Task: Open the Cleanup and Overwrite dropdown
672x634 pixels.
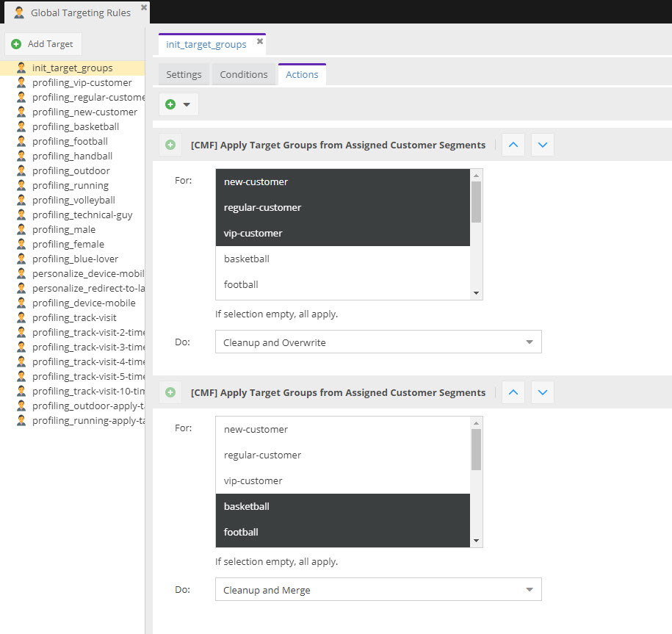Action: [x=377, y=342]
